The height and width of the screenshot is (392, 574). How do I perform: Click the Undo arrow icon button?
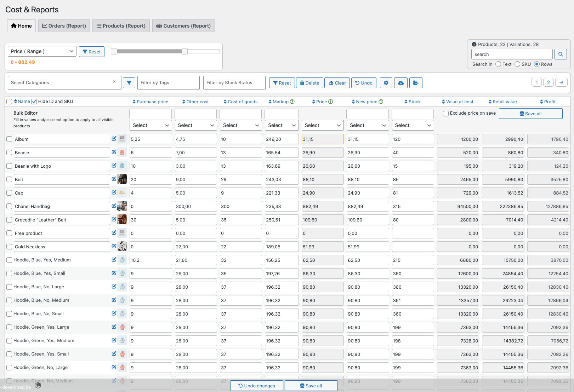coord(364,82)
